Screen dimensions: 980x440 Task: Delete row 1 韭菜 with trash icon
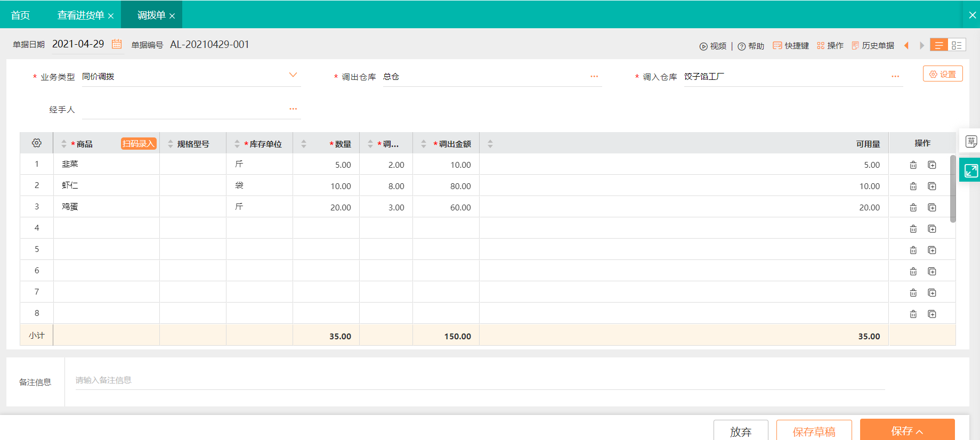coord(913,165)
